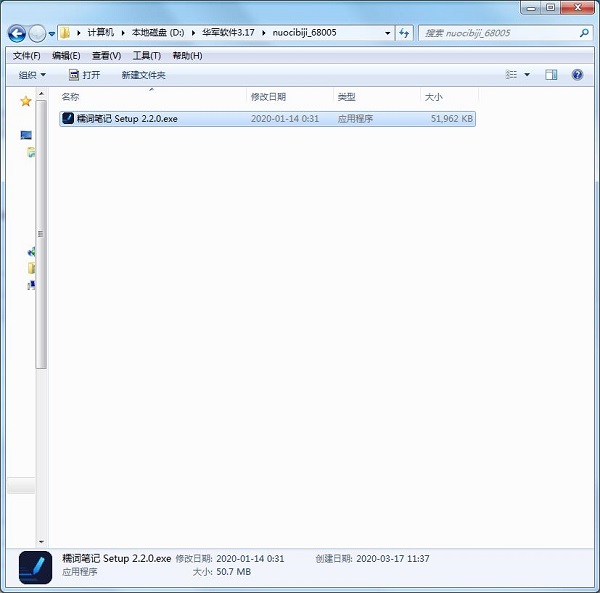Open the Help question mark icon

pyautogui.click(x=577, y=75)
